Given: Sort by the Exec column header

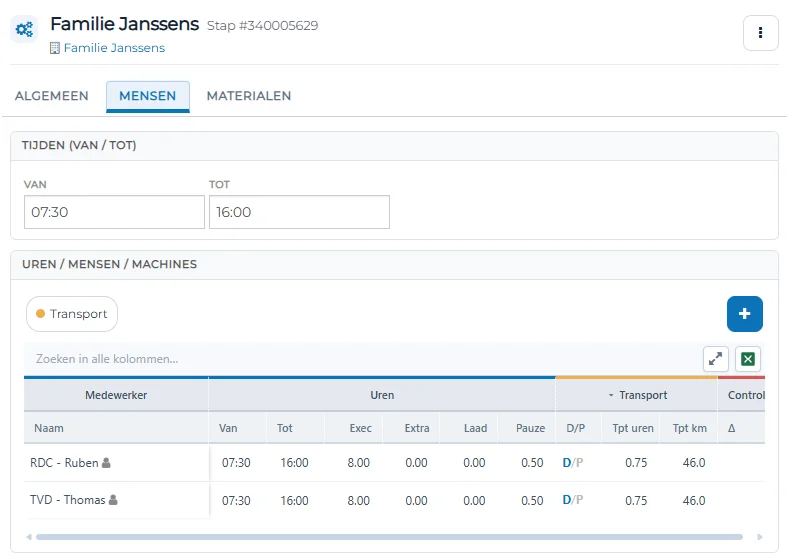Looking at the screenshot, I should pyautogui.click(x=353, y=428).
